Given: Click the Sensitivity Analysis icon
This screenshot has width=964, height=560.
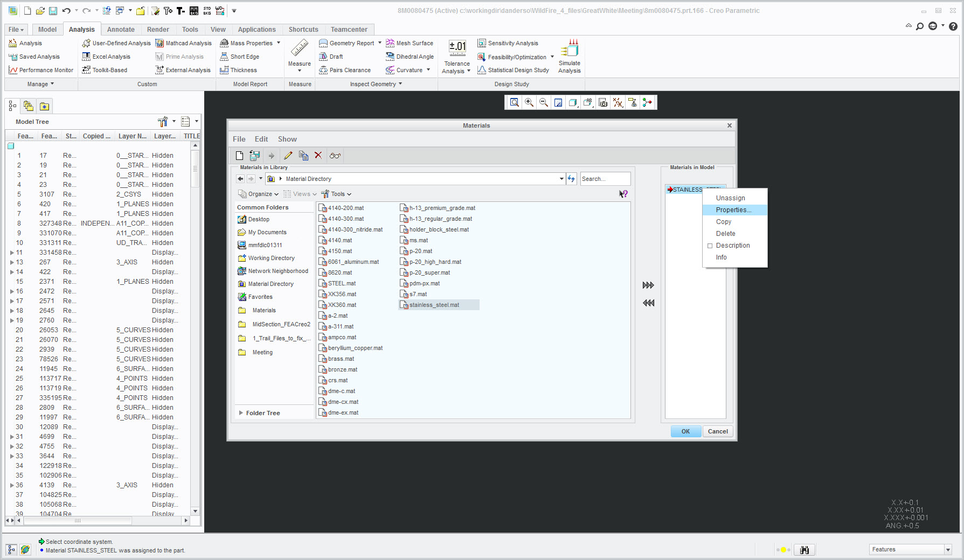Looking at the screenshot, I should pos(482,43).
